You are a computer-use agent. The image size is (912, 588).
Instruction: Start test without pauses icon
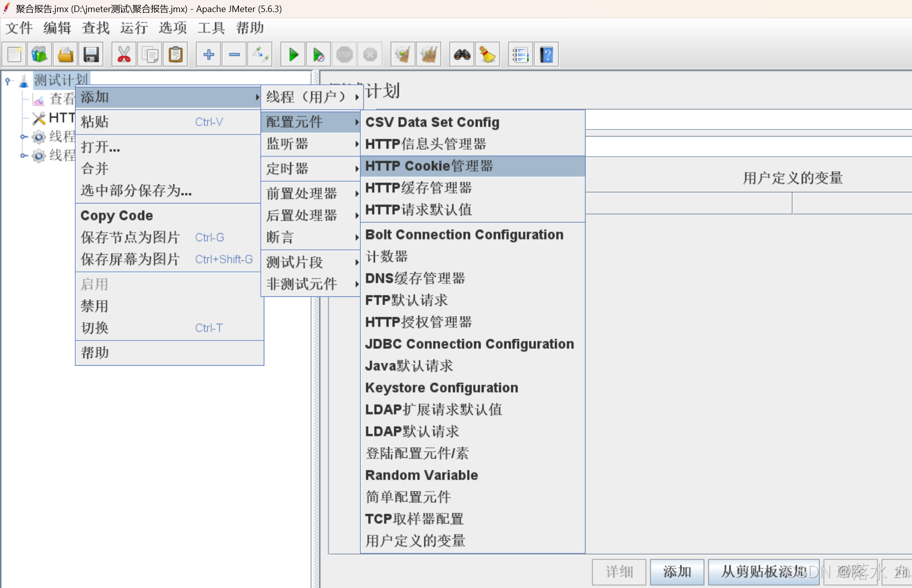click(x=319, y=54)
